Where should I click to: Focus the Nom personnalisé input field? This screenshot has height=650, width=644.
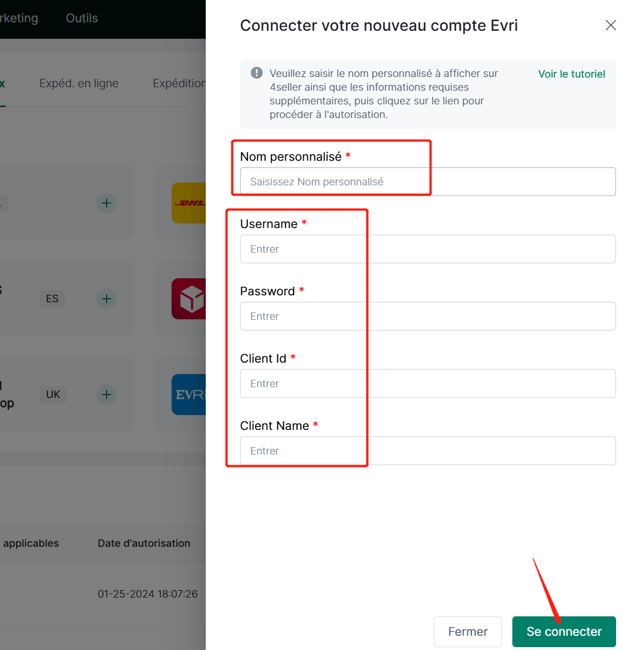pos(427,182)
